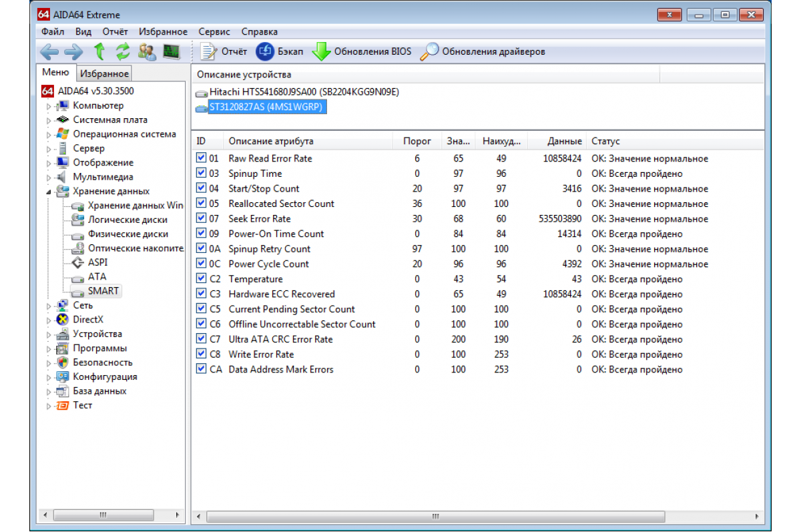Image resolution: width=801 pixels, height=532 pixels.
Task: Expand the Сервер node arrow
Action: [x=48, y=149]
